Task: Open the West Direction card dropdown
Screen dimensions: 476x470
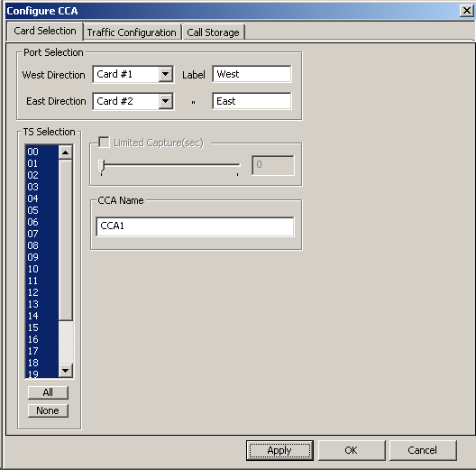Action: pyautogui.click(x=166, y=74)
